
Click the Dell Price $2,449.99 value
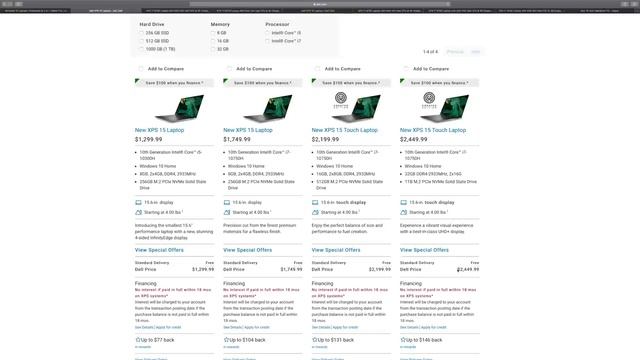pos(468,269)
